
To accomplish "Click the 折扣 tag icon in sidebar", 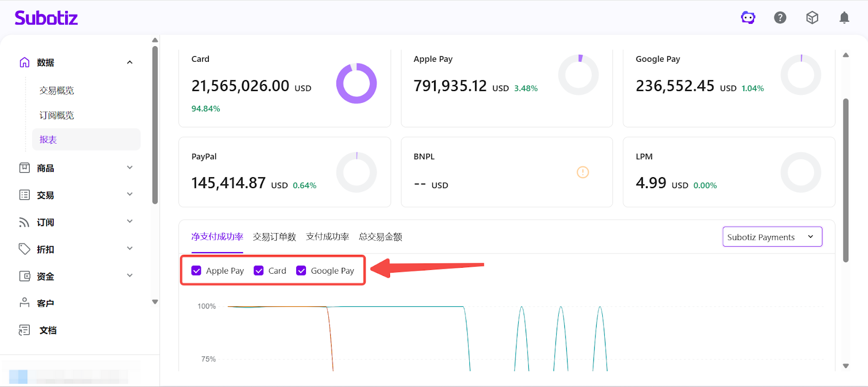I will (24, 249).
